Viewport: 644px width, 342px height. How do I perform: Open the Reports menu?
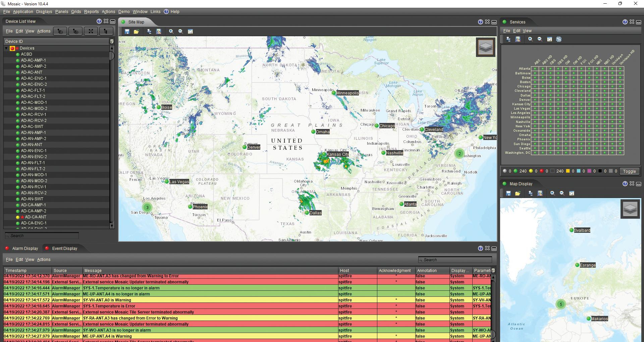91,12
